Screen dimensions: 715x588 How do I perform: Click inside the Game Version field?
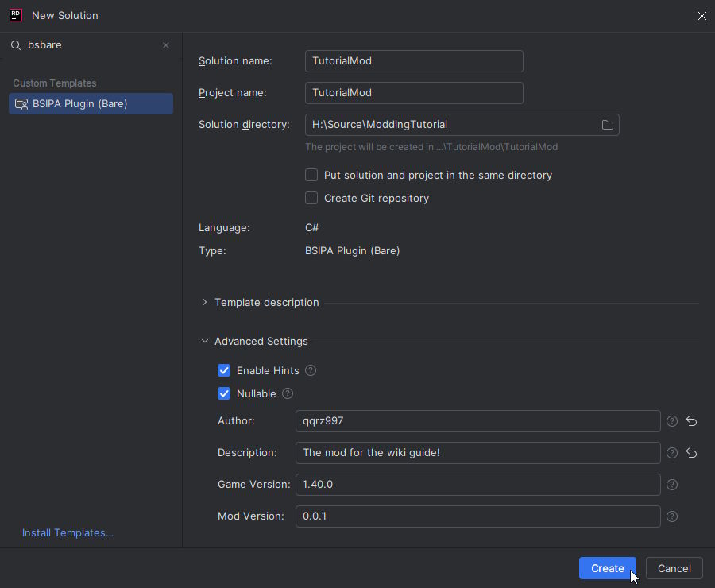477,485
